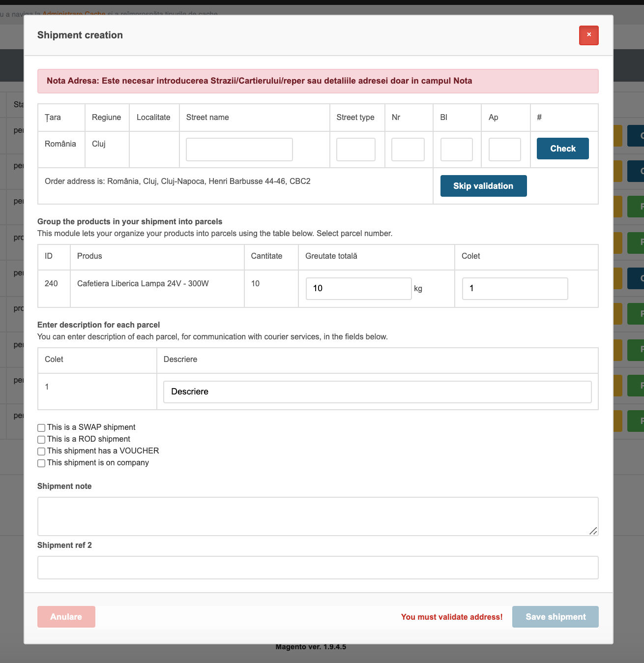Click the Nota Adresa warning message
Image resolution: width=644 pixels, height=663 pixels.
click(318, 81)
